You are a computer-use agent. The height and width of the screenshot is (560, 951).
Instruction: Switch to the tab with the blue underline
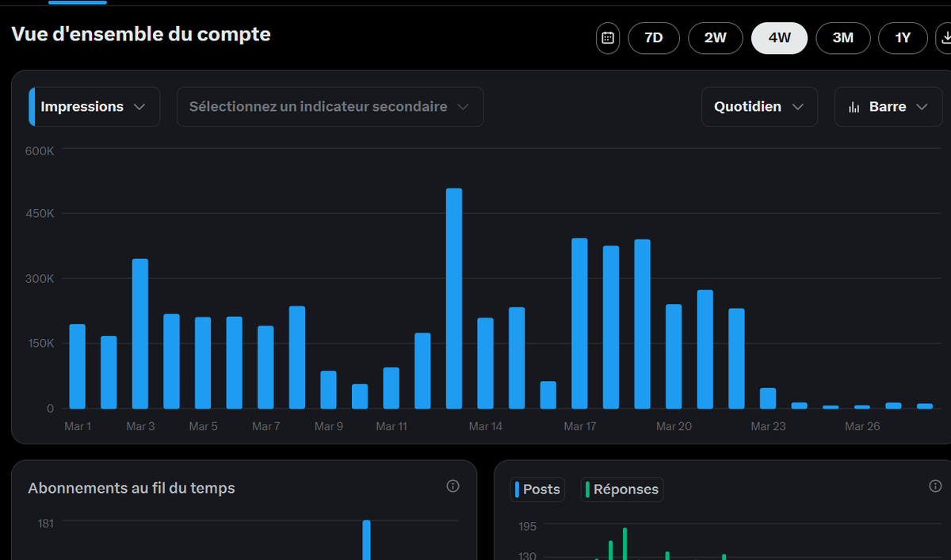[x=77, y=2]
